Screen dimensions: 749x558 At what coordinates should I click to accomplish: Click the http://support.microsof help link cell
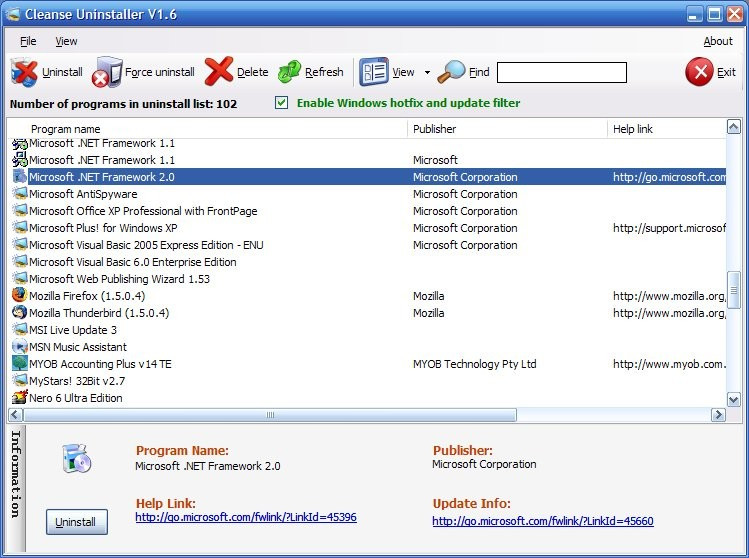click(x=669, y=228)
